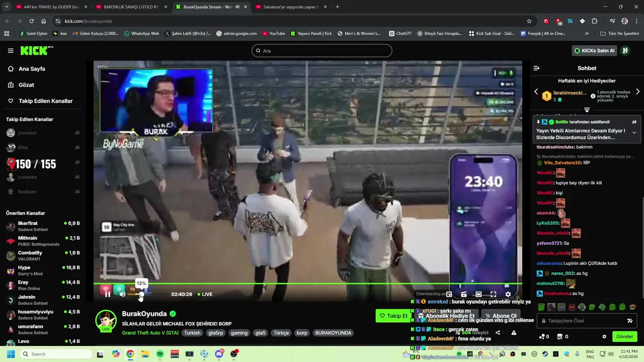Viewport: 644px width, 362px height.
Task: Click the share stream icon
Action: point(498,332)
